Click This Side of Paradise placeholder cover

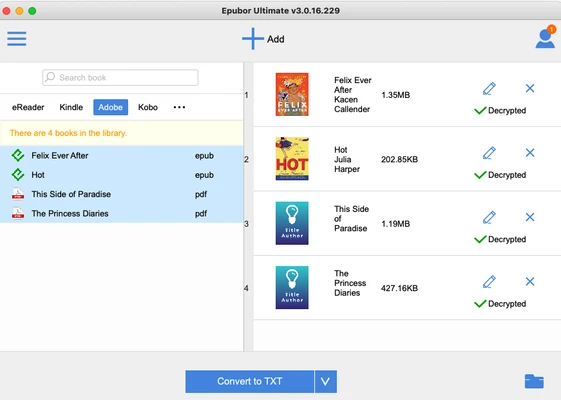(292, 223)
